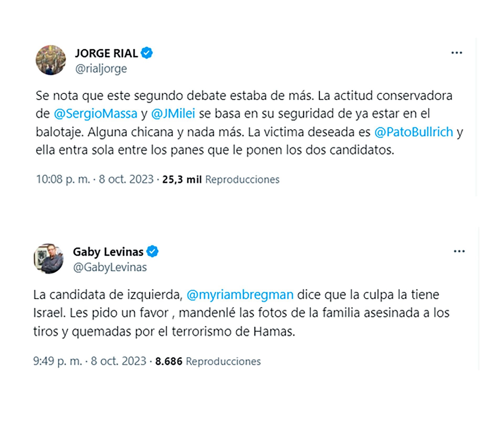Viewport: 504px width, 424px height.
Task: Visit the @SergioMassa mention
Action: click(x=96, y=114)
